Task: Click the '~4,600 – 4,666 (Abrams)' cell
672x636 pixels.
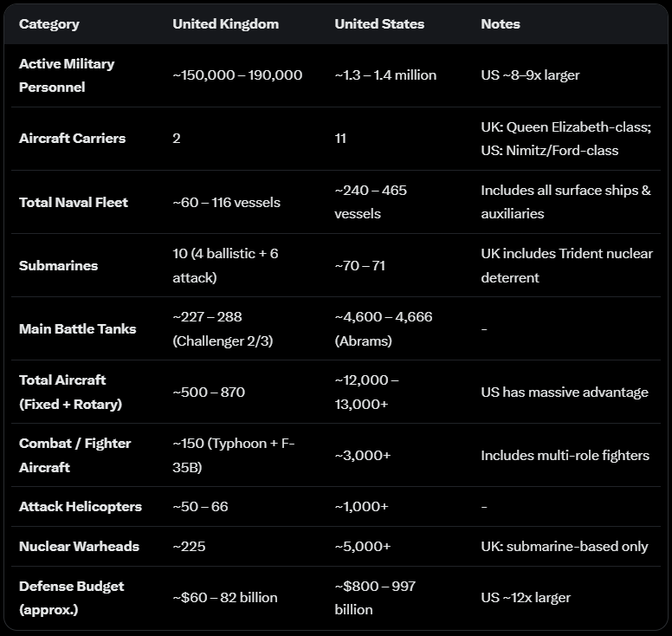Action: pos(384,329)
